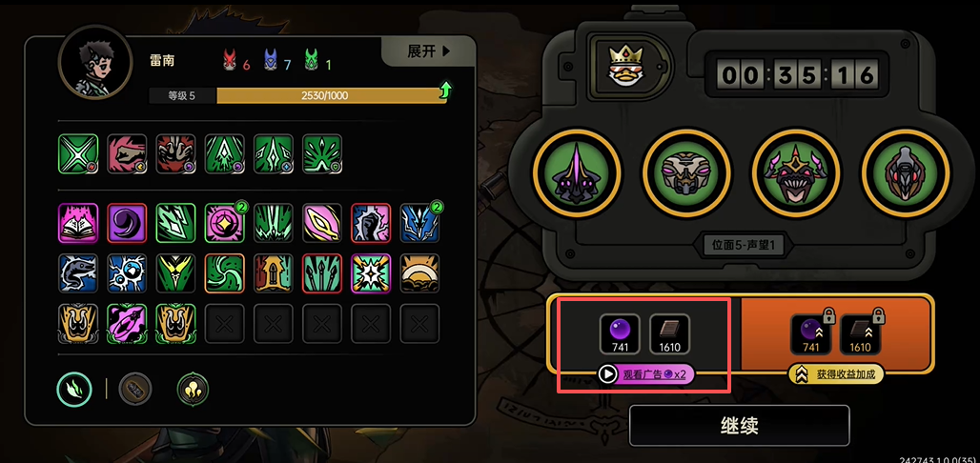Click the experience progress bar 2530/1000
The width and height of the screenshot is (980, 463).
point(331,95)
